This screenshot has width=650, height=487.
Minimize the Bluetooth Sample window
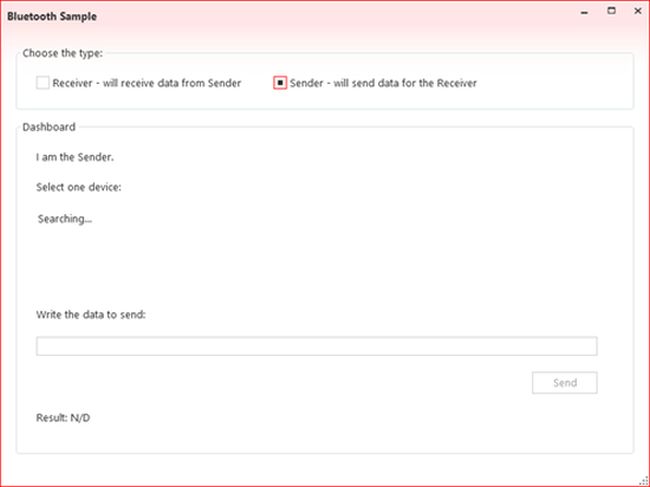pos(586,11)
